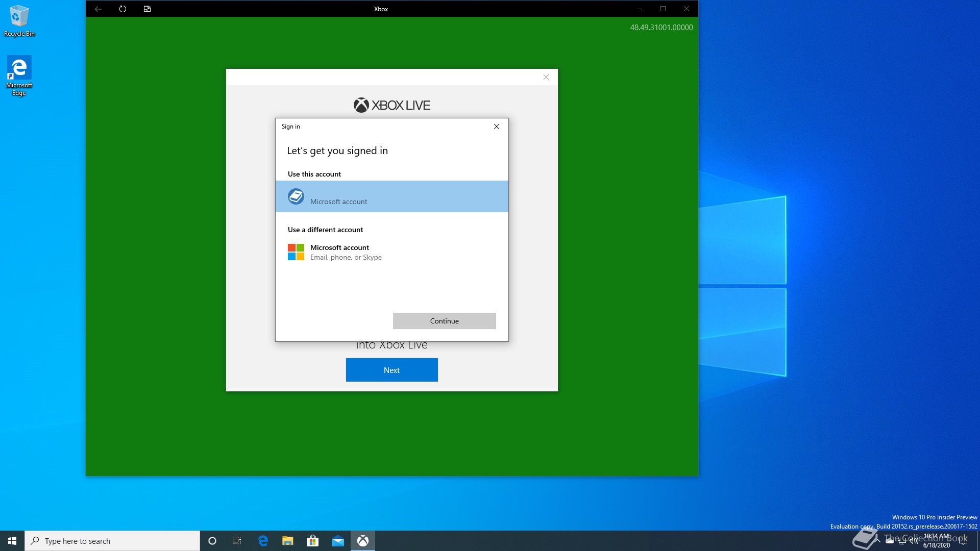The height and width of the screenshot is (551, 980).
Task: Click the Xbox title bar full-screen view icon
Action: click(x=147, y=9)
